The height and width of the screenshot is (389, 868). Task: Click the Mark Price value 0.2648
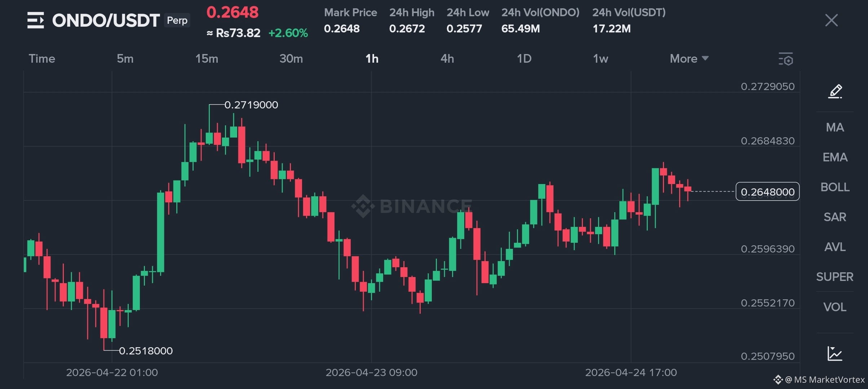tap(342, 28)
